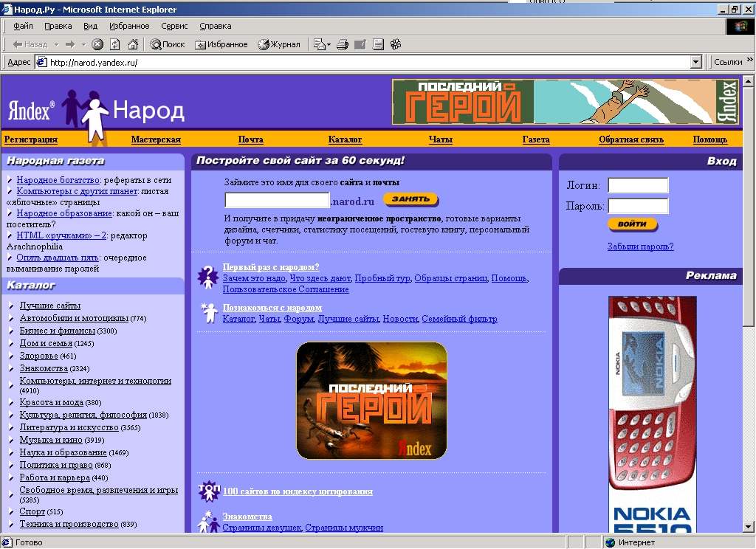Click the last toolbar icon after Discuss

(x=396, y=44)
